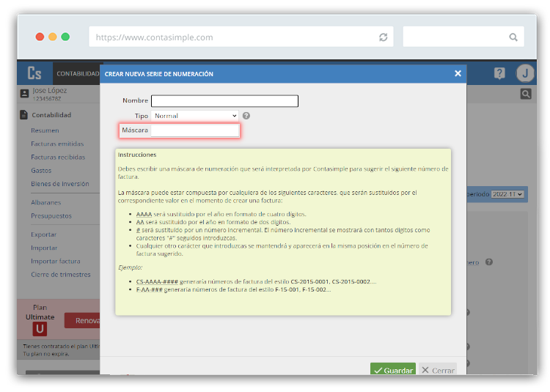Close the dialog with the X icon
This screenshot has width=550, height=392.
coord(458,73)
